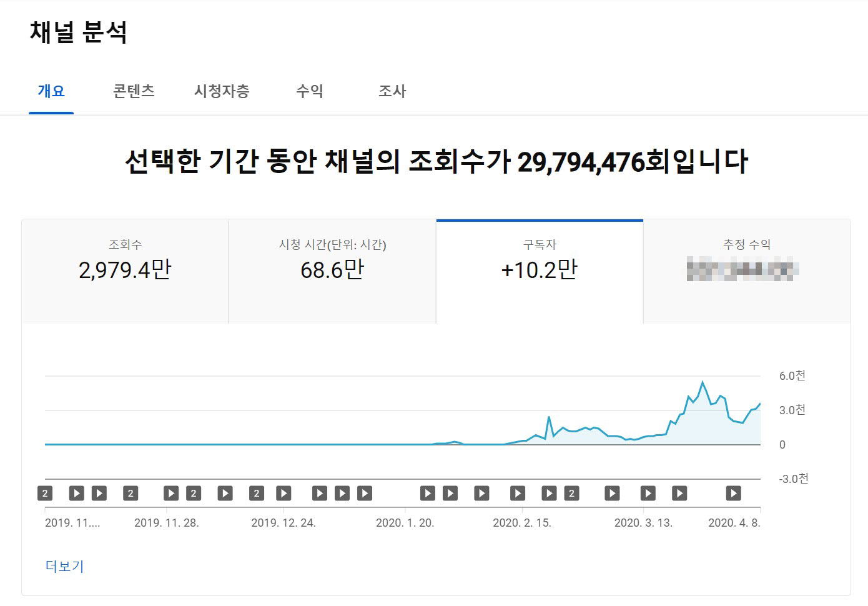Screen dimensions: 868x606
Task: Click the '2' marker right of 2020. 2. 15.
Action: click(x=571, y=494)
